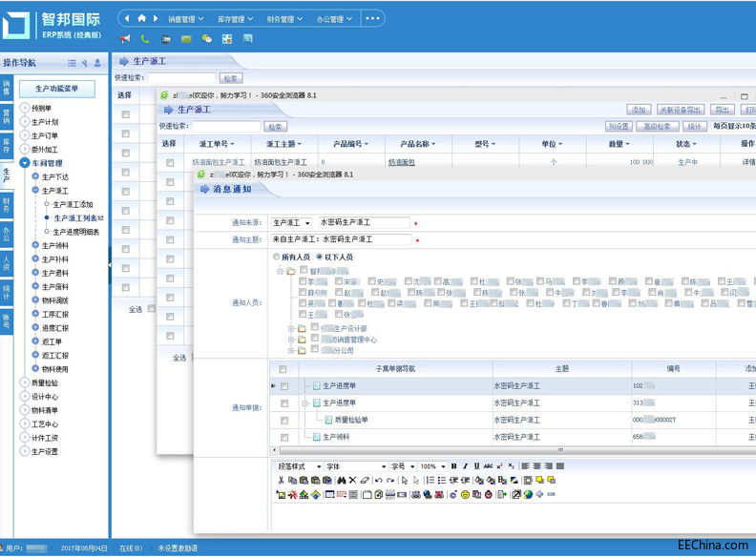Viewport: 756px width, 557px height.
Task: Open the 财务管理 top menu
Action: pyautogui.click(x=284, y=19)
